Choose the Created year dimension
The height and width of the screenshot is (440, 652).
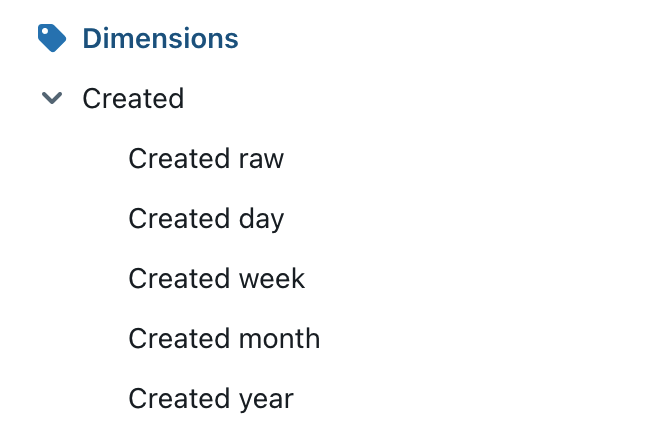211,399
